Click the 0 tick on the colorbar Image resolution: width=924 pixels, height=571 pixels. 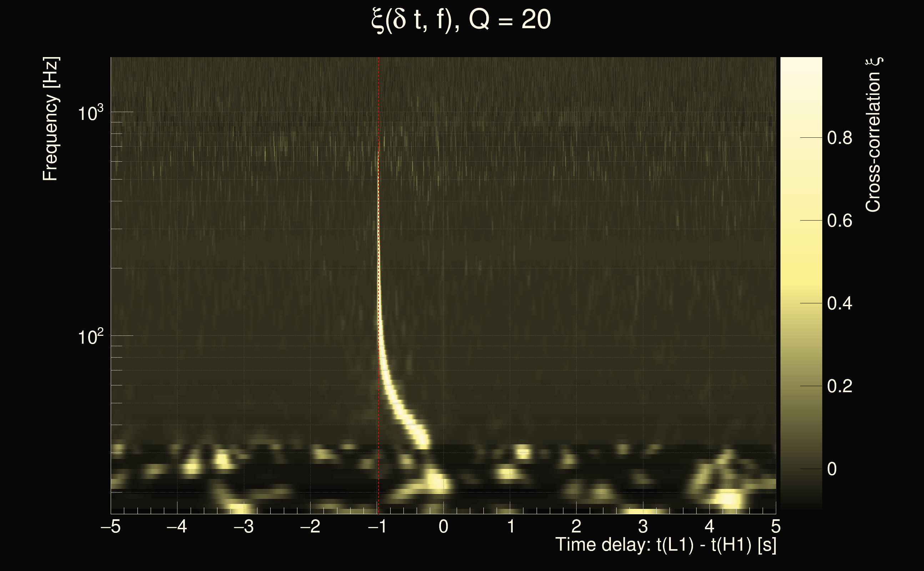coord(832,469)
